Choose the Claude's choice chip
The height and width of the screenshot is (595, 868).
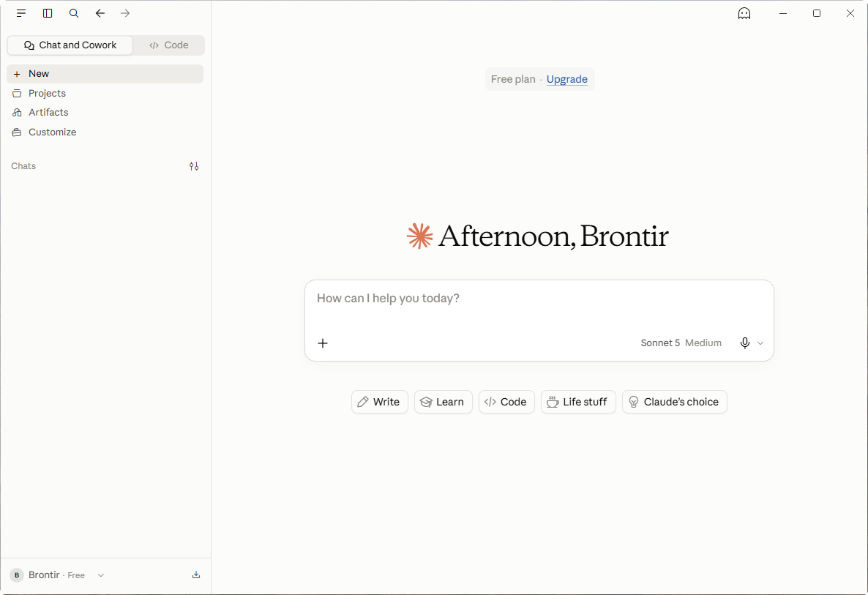click(x=675, y=402)
